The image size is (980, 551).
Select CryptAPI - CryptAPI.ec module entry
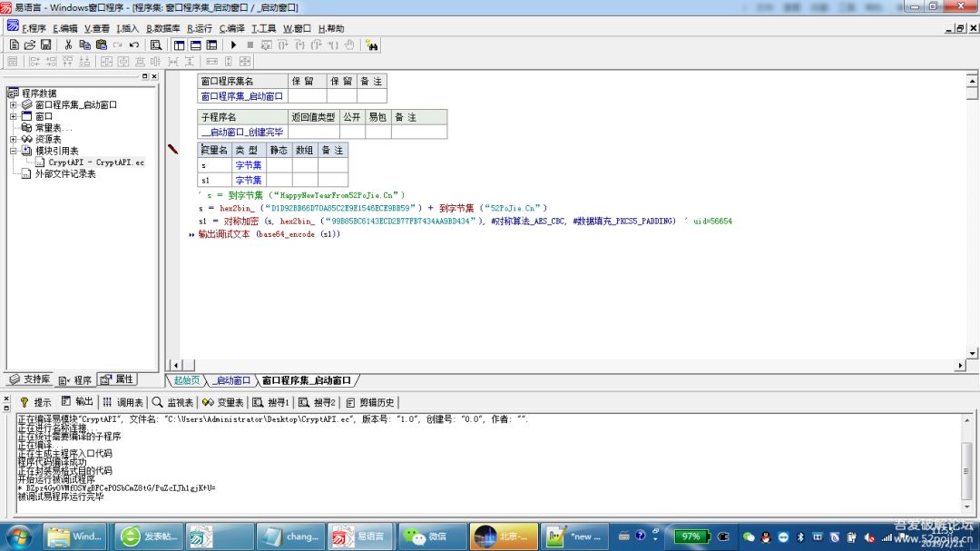pyautogui.click(x=96, y=162)
